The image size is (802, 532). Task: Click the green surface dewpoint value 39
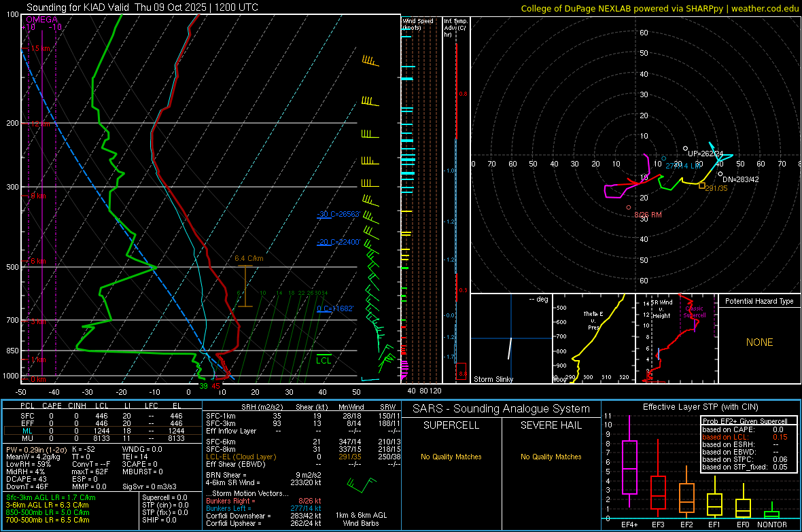pos(204,386)
